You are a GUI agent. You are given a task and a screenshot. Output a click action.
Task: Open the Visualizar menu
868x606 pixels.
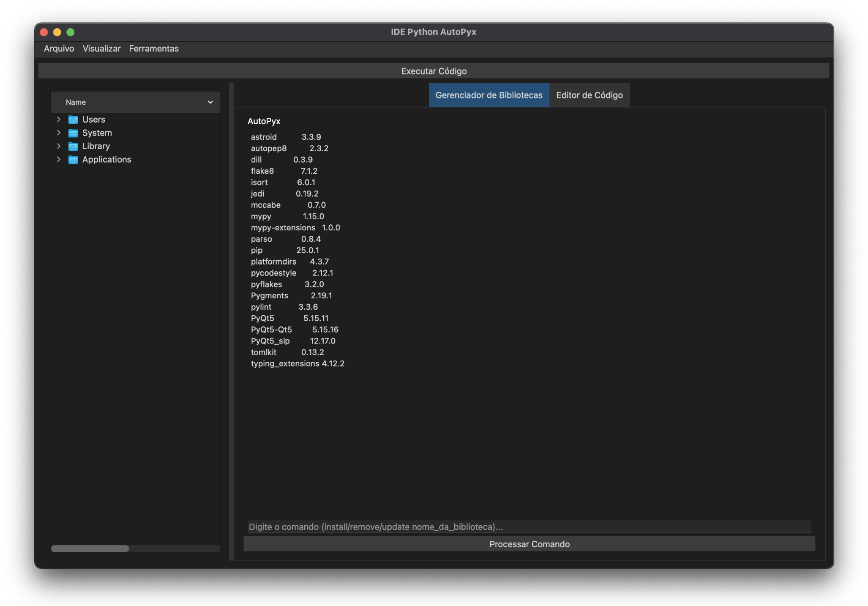click(x=101, y=49)
